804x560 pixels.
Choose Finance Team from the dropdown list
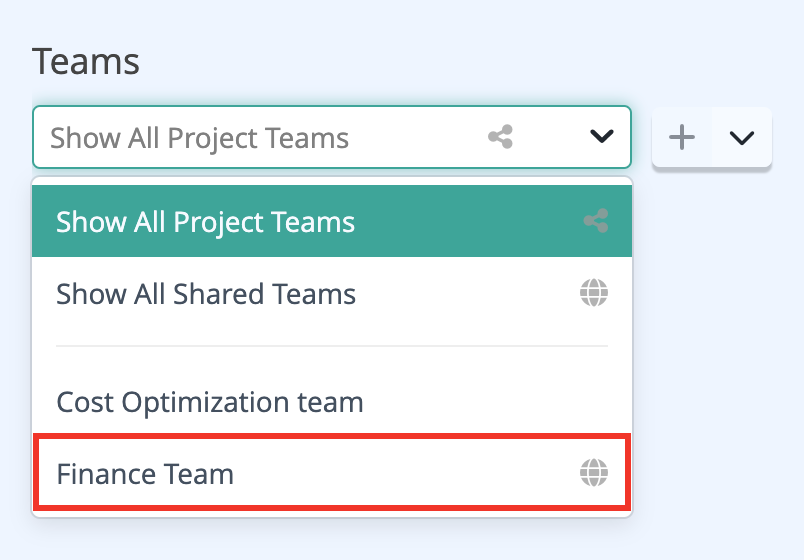point(332,472)
